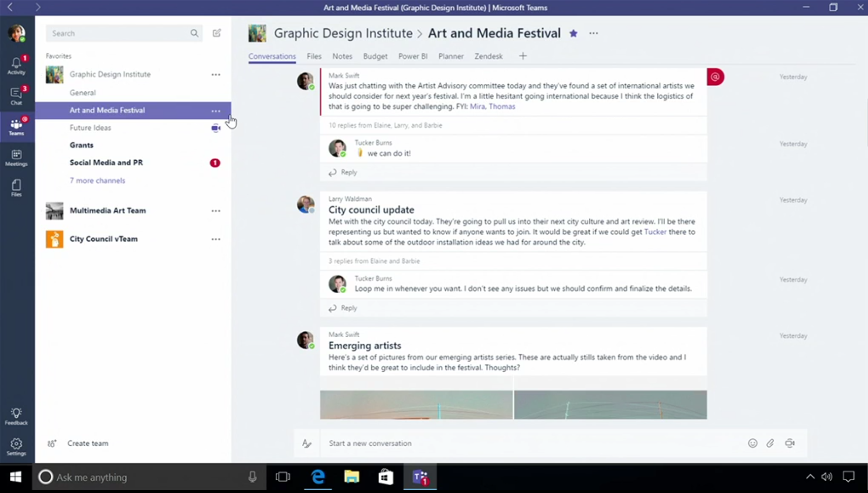This screenshot has height=493, width=868.
Task: Click Create team button
Action: coord(88,443)
